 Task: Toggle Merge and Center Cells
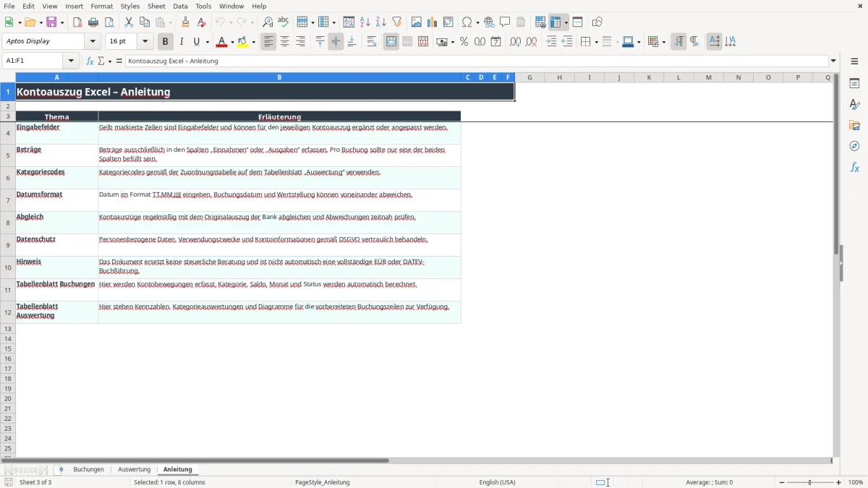coord(391,42)
